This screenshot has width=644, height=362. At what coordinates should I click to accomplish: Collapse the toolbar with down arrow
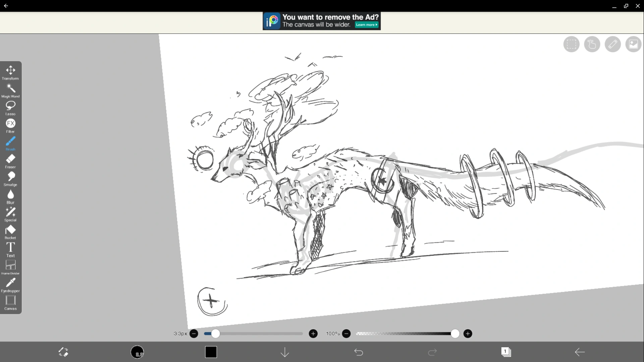(284, 352)
